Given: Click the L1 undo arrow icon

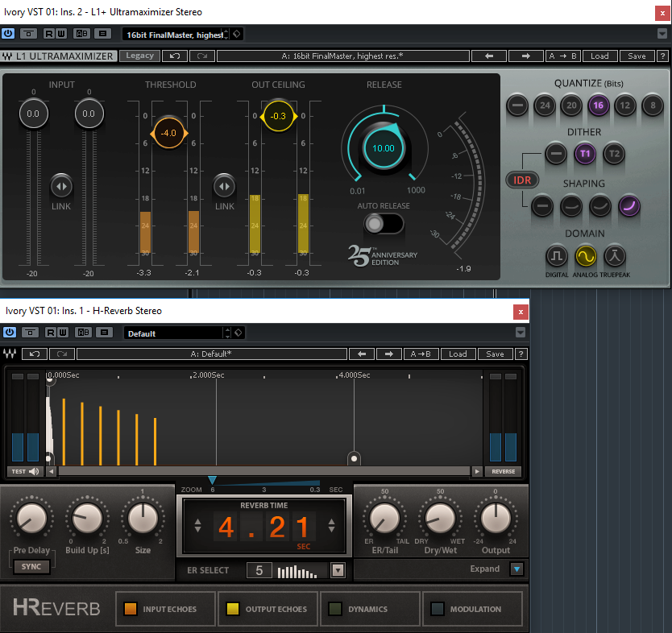Looking at the screenshot, I should pyautogui.click(x=173, y=56).
